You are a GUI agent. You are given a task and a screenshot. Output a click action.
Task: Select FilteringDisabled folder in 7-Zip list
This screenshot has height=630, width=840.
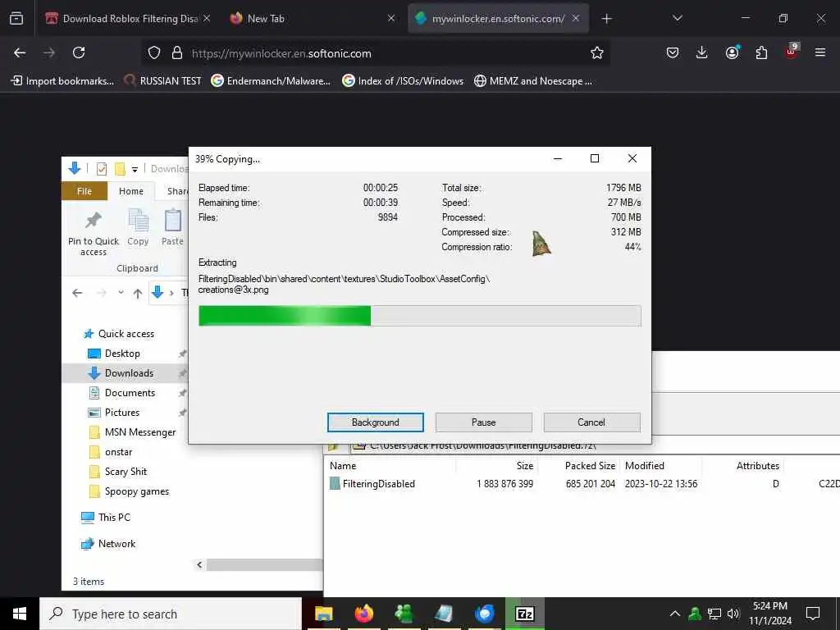(x=378, y=484)
